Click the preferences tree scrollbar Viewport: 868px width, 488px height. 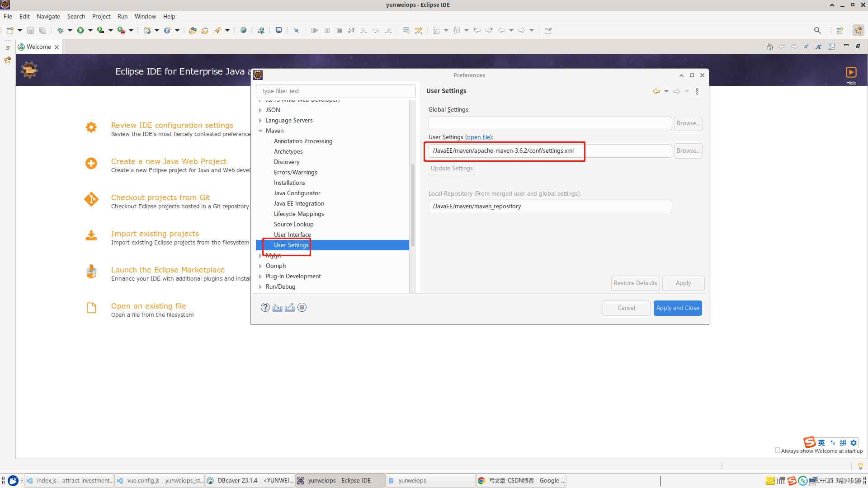point(413,206)
